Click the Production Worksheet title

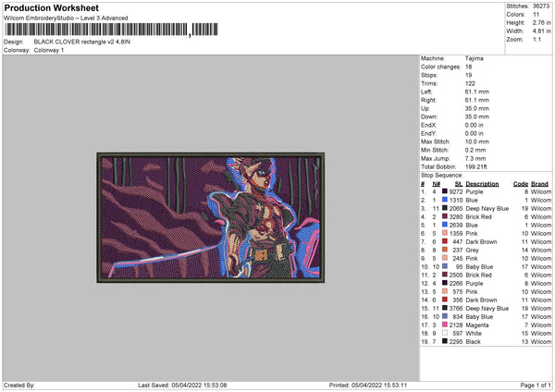click(51, 7)
